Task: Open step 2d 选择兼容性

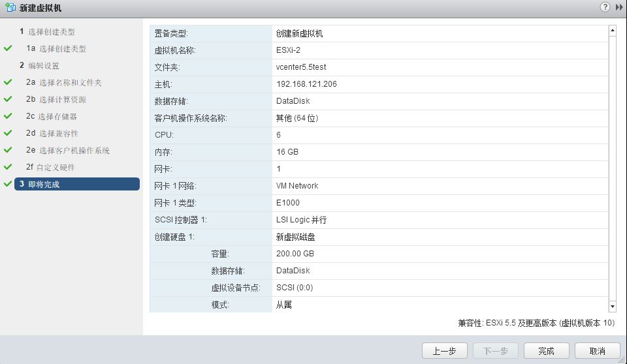Action: click(x=52, y=133)
